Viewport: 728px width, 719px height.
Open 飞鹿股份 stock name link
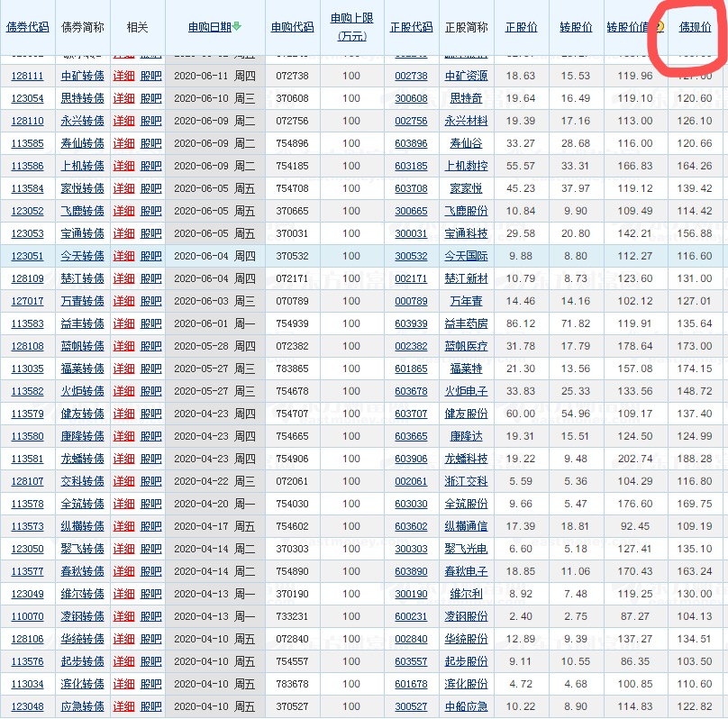tap(466, 211)
